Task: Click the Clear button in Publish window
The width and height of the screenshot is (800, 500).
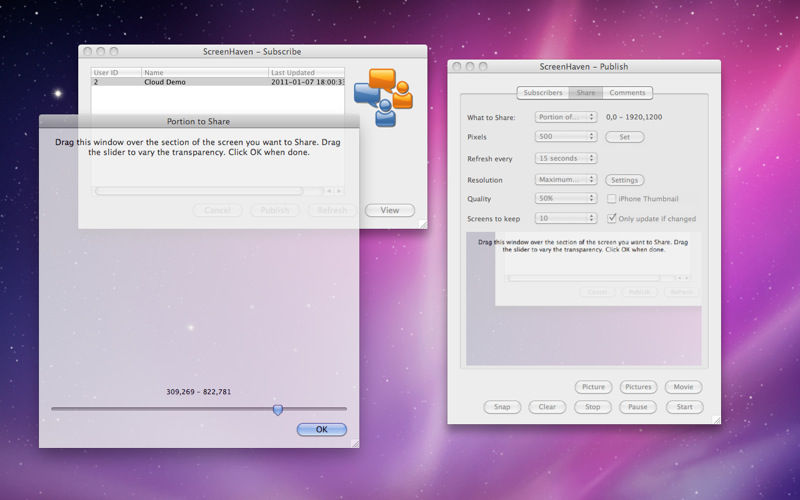Action: (x=547, y=407)
